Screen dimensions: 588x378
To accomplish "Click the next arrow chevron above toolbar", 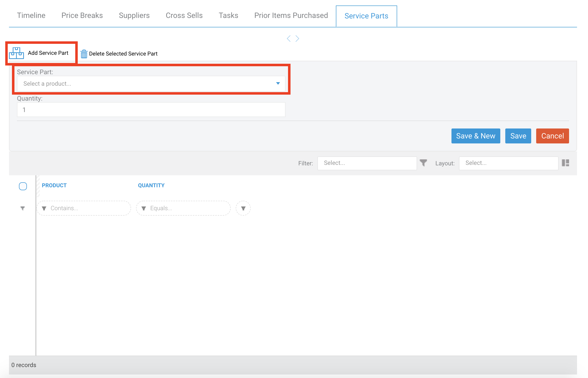I will (297, 39).
